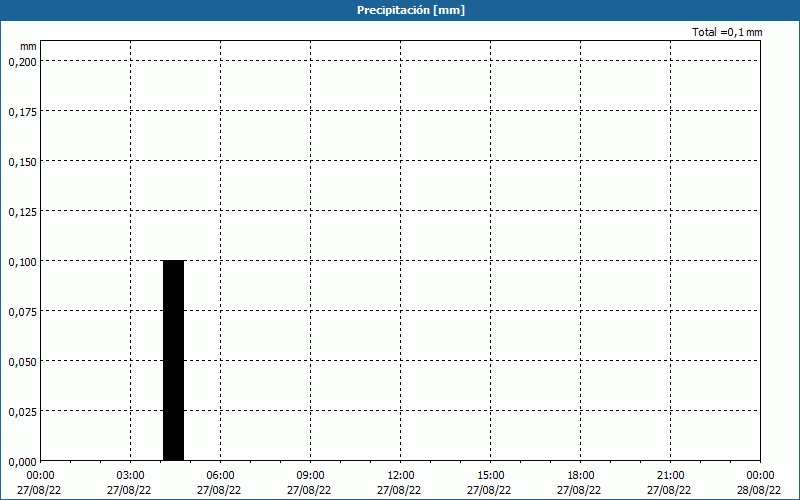This screenshot has height=500, width=800.
Task: Click the 09:00 27/08/22 time label
Action: 309,483
